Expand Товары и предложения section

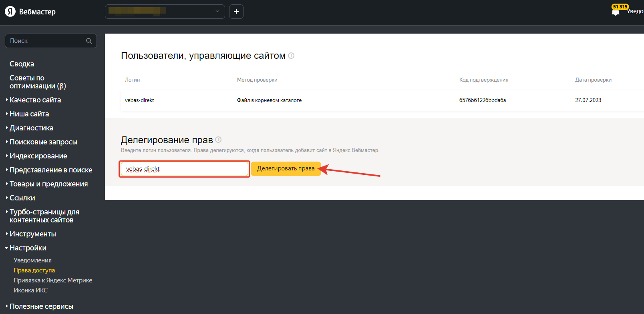point(48,184)
